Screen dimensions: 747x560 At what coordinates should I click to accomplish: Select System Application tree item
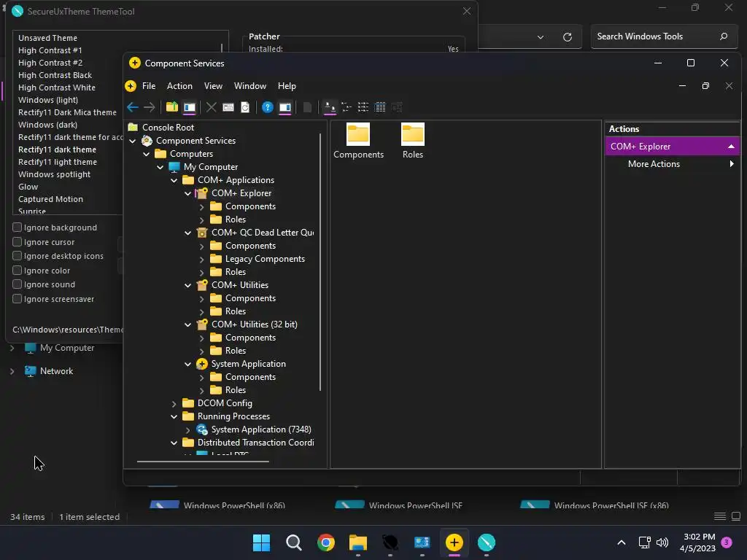coord(248,364)
